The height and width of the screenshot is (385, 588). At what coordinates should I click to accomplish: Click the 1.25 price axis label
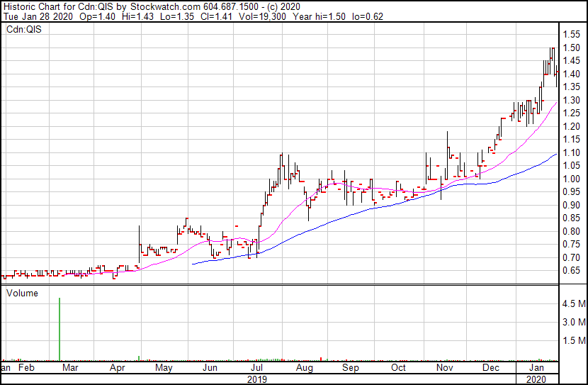(x=572, y=113)
